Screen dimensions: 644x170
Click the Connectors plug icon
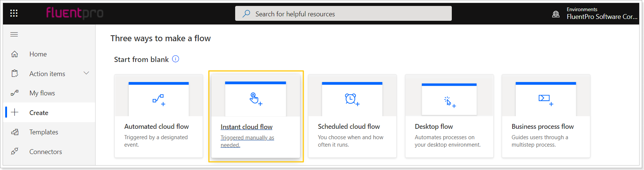click(x=14, y=151)
